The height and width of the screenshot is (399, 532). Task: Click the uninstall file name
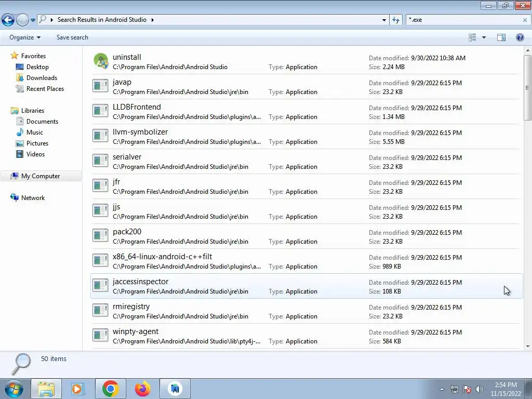[x=127, y=57]
